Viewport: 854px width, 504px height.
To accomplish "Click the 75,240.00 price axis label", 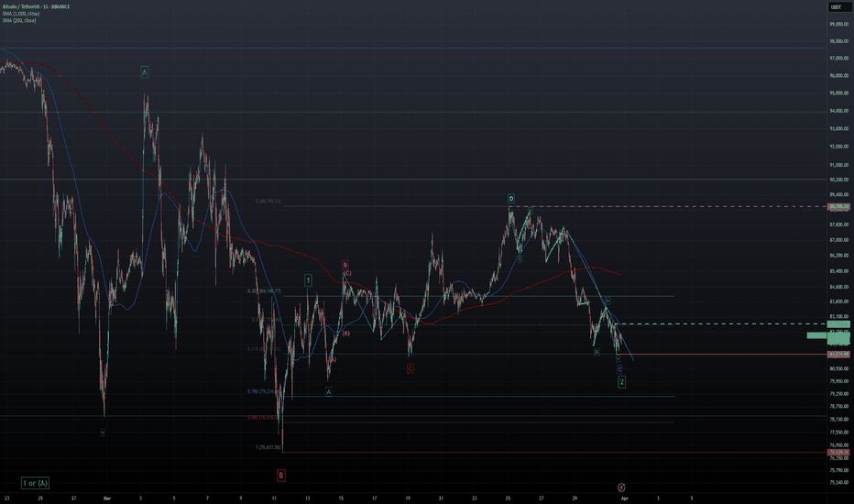I will pos(839,482).
